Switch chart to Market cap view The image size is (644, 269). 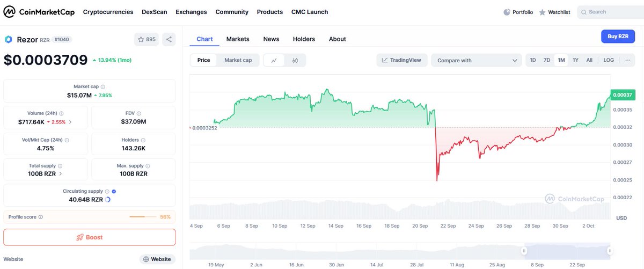coord(238,60)
